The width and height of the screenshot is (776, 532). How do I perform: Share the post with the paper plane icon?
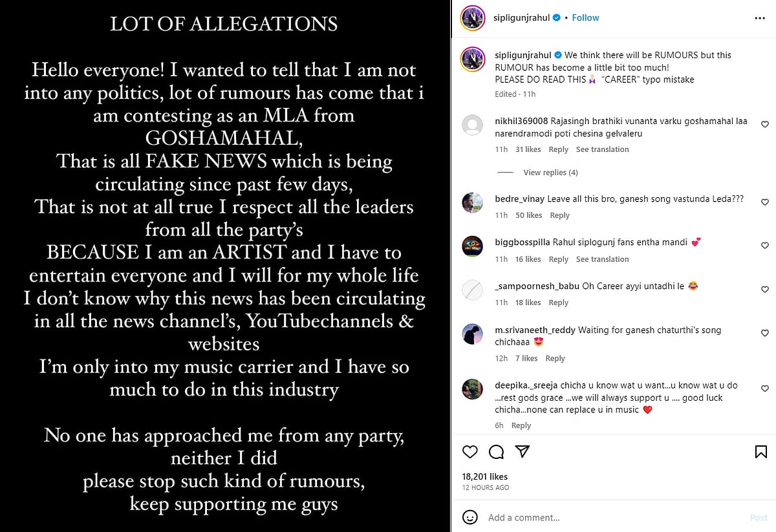point(523,452)
